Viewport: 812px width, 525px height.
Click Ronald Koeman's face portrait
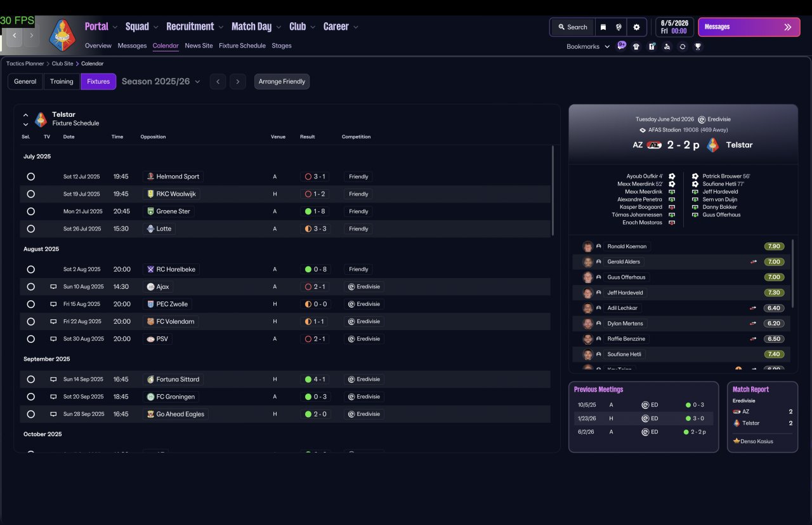[x=587, y=246]
